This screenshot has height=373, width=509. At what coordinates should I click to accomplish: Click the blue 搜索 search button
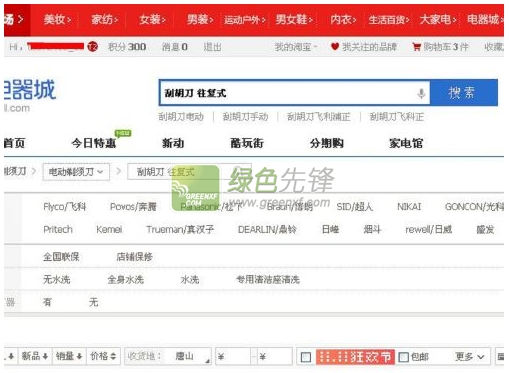tap(464, 93)
